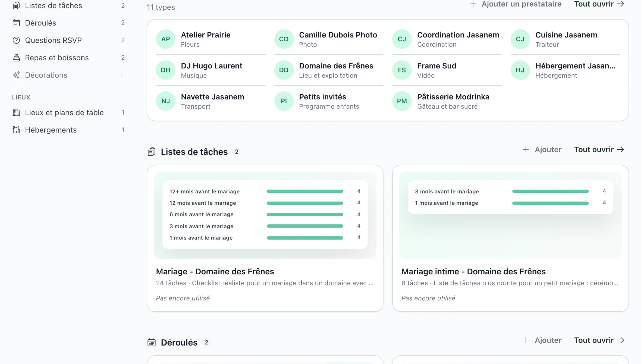Click the Déroulés calendar icon in sidebar
This screenshot has height=364, width=641.
(16, 23)
